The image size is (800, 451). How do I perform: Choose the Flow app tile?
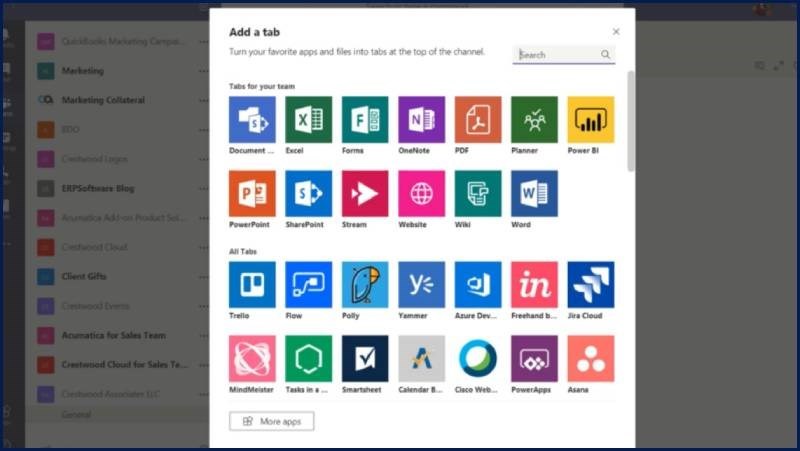(308, 285)
